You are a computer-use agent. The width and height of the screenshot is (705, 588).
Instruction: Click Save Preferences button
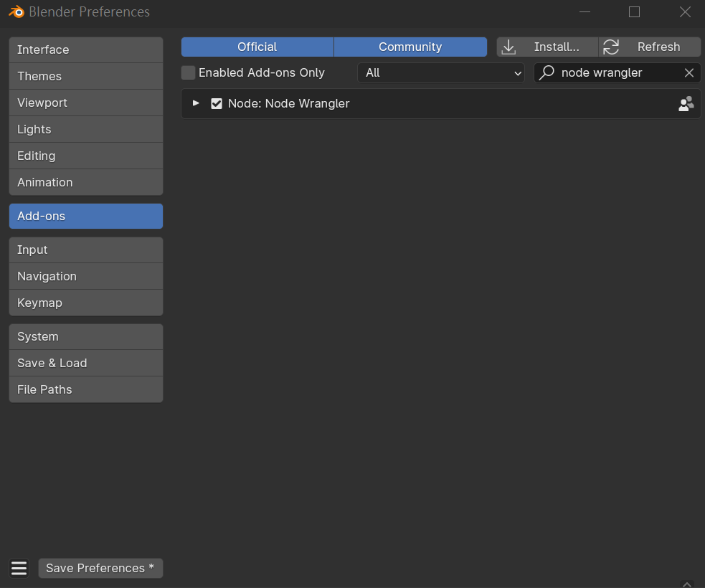point(100,568)
